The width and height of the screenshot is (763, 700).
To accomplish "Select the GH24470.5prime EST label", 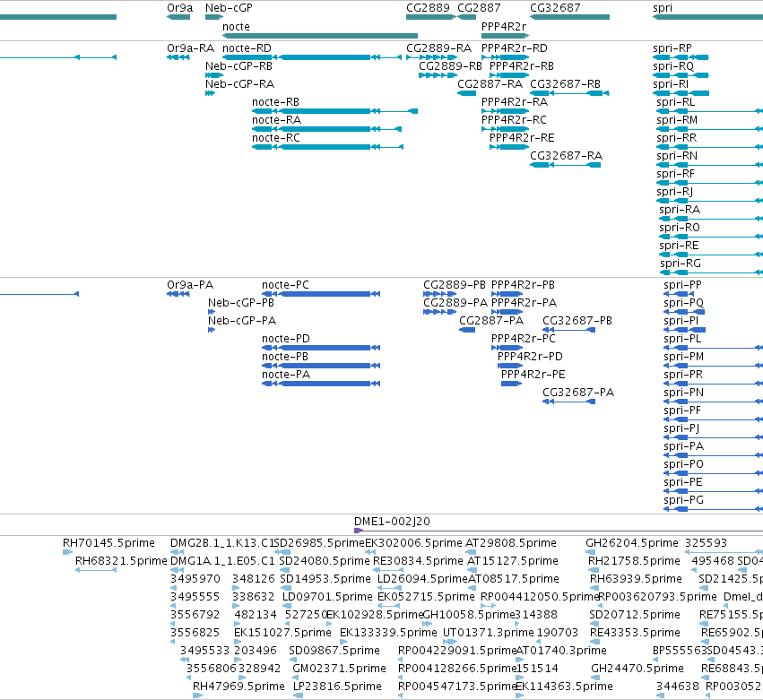I will (637, 669).
